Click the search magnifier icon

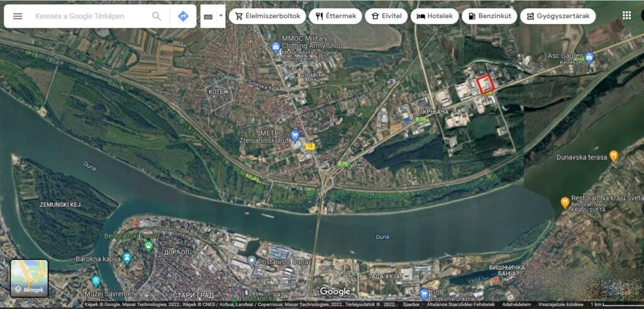point(157,16)
